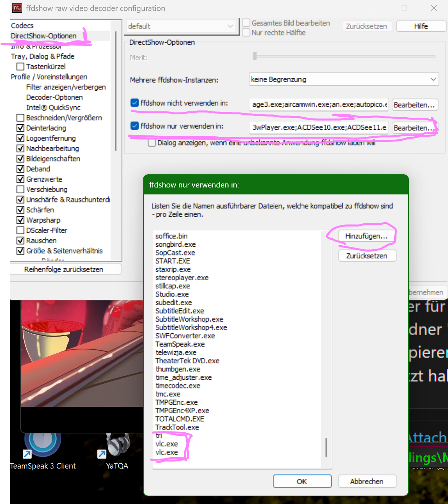Enable the Verschiebung checkbox
The image size is (448, 504).
(20, 189)
